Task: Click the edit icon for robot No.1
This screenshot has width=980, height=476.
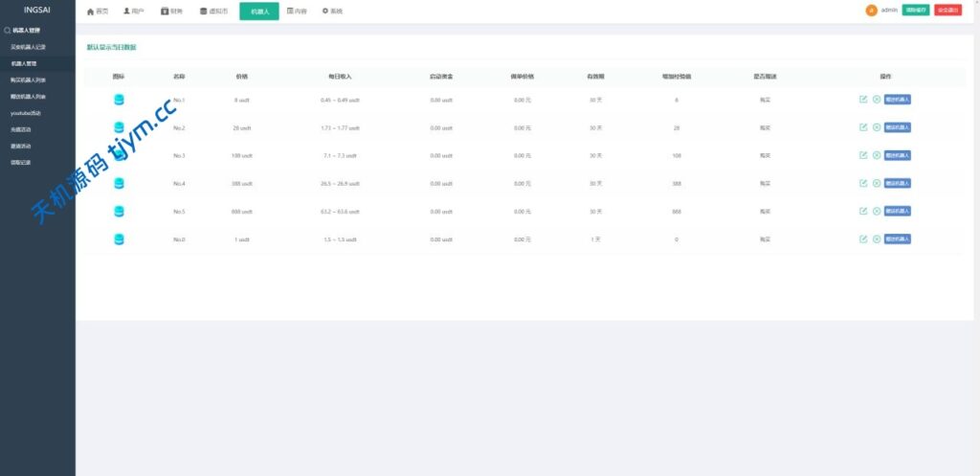Action: coord(863,100)
